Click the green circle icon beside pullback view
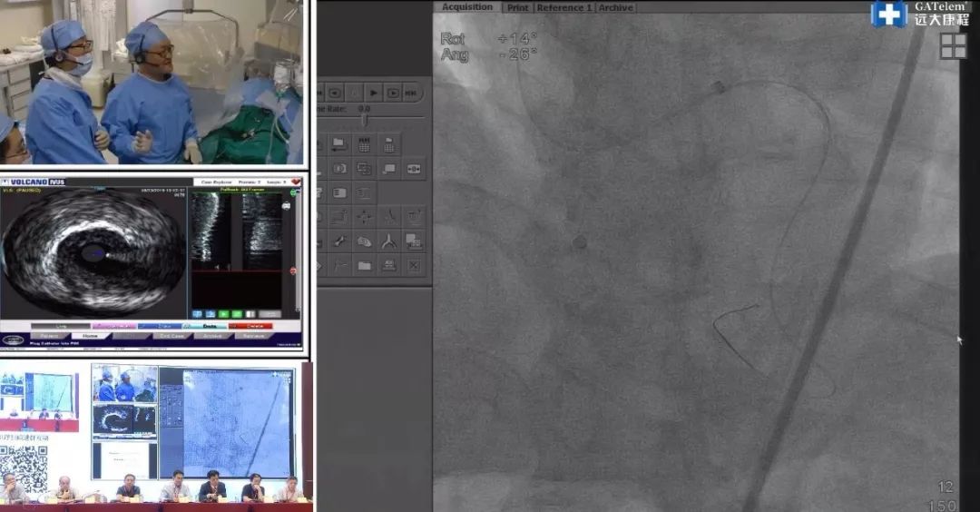980x512 pixels. 293,192
